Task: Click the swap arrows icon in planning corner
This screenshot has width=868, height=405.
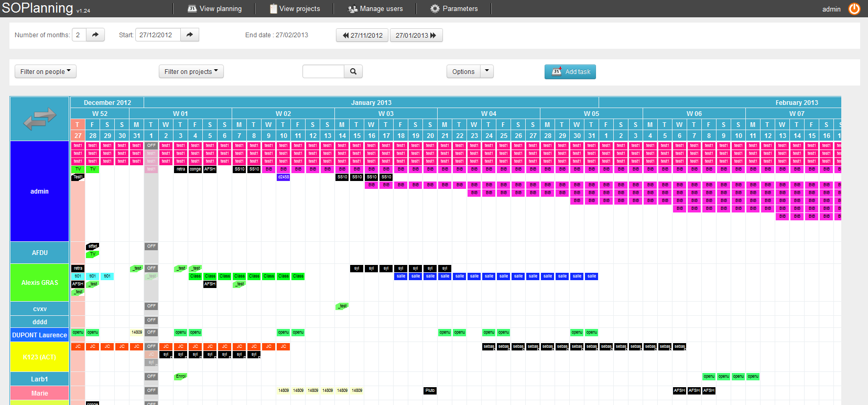Action: click(x=40, y=119)
